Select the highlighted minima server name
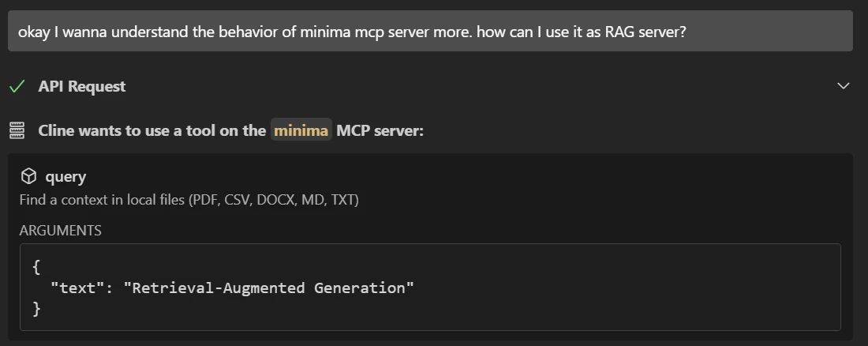Image resolution: width=868 pixels, height=346 pixels. (x=301, y=130)
